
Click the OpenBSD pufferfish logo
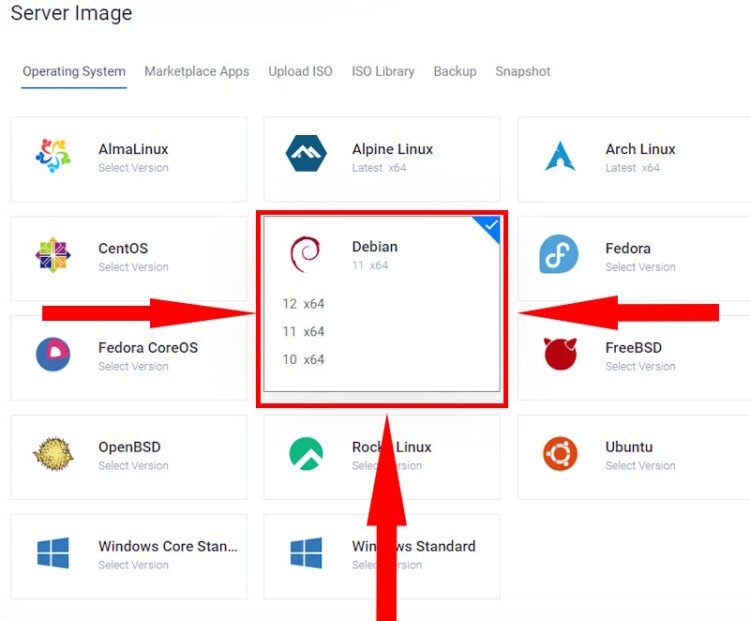[53, 454]
